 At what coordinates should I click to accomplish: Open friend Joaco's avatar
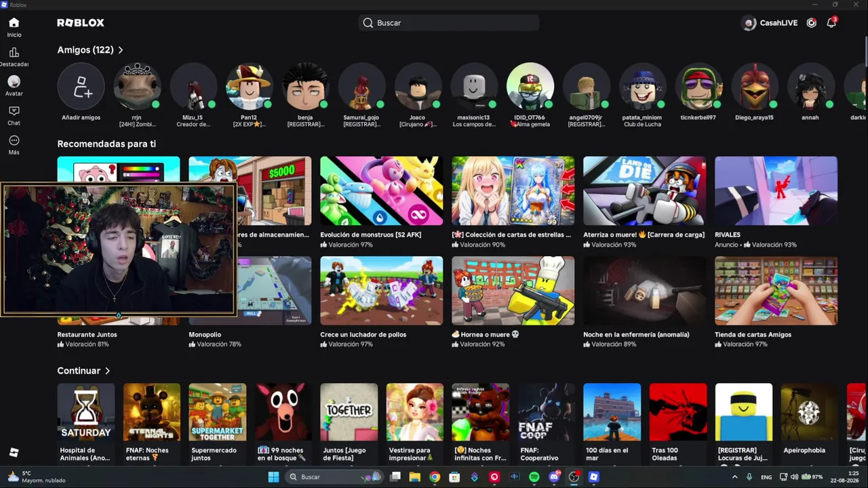pyautogui.click(x=418, y=87)
